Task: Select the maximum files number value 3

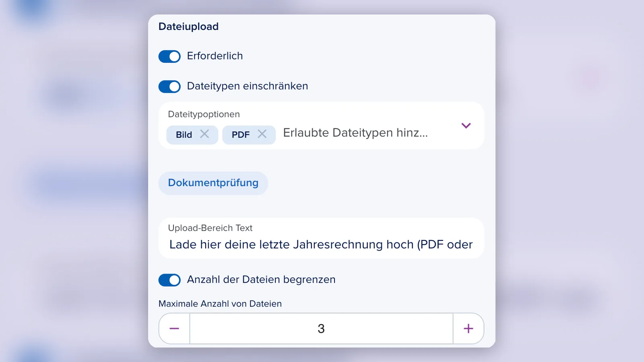Action: tap(321, 329)
